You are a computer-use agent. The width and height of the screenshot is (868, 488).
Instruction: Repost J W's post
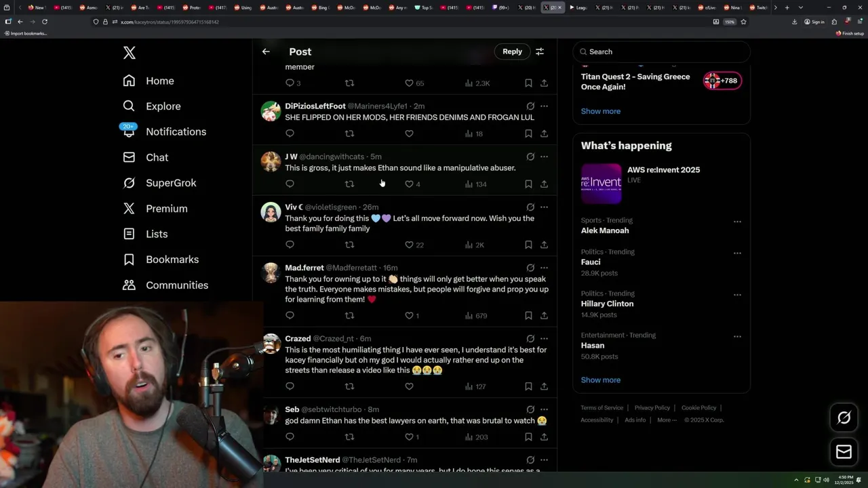349,184
